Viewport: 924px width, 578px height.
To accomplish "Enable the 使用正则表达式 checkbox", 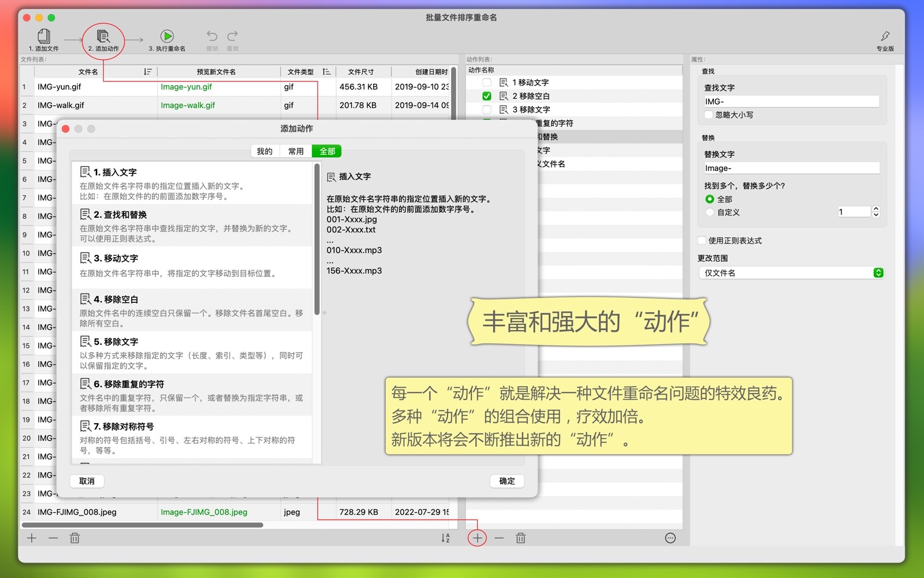I will (x=702, y=240).
